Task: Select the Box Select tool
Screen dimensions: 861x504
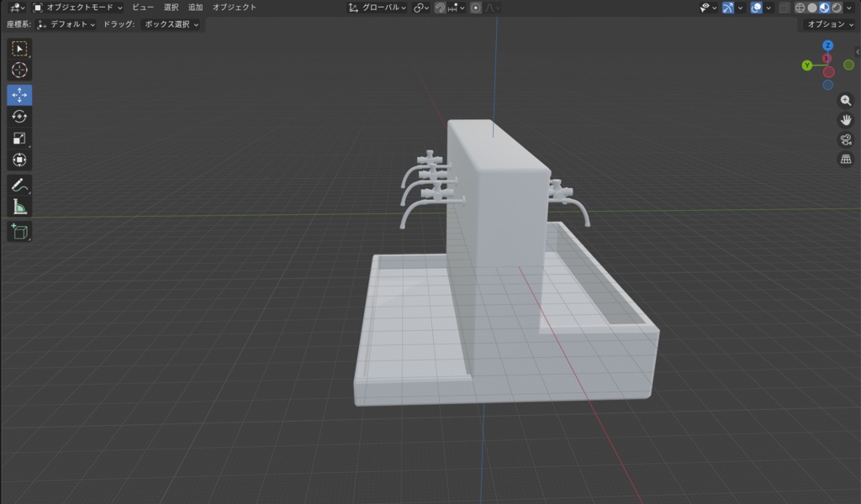Action: tap(19, 49)
